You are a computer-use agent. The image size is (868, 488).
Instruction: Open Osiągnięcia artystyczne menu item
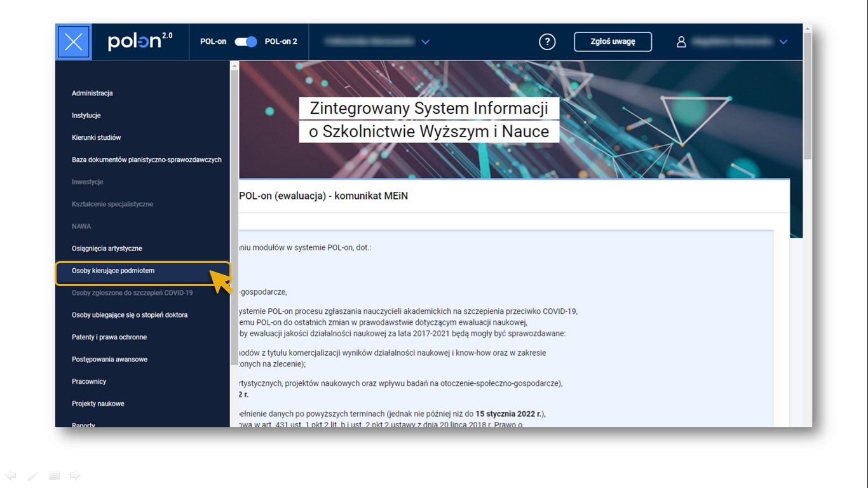107,248
